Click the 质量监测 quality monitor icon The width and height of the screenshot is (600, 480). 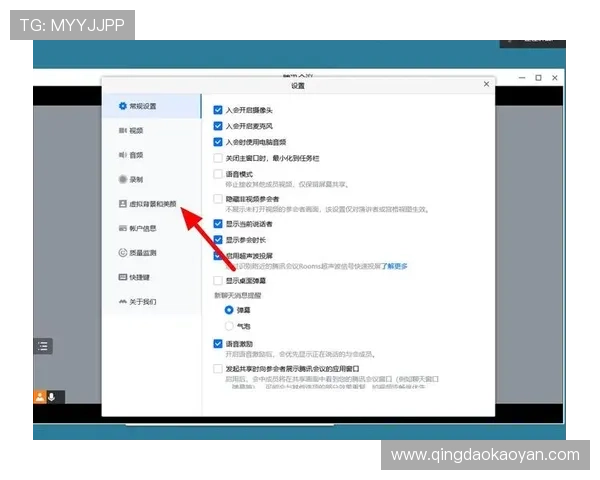click(x=122, y=253)
